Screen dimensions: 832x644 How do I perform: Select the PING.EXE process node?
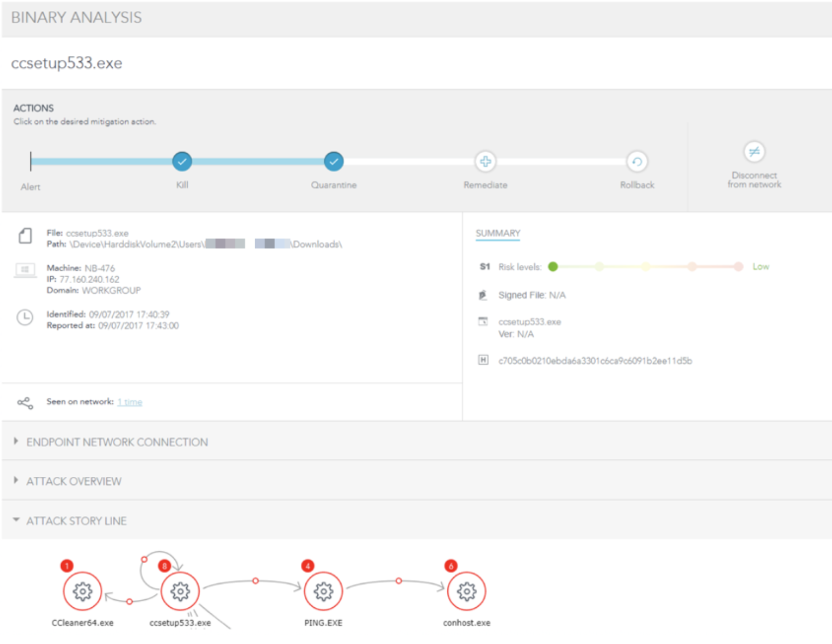[323, 592]
